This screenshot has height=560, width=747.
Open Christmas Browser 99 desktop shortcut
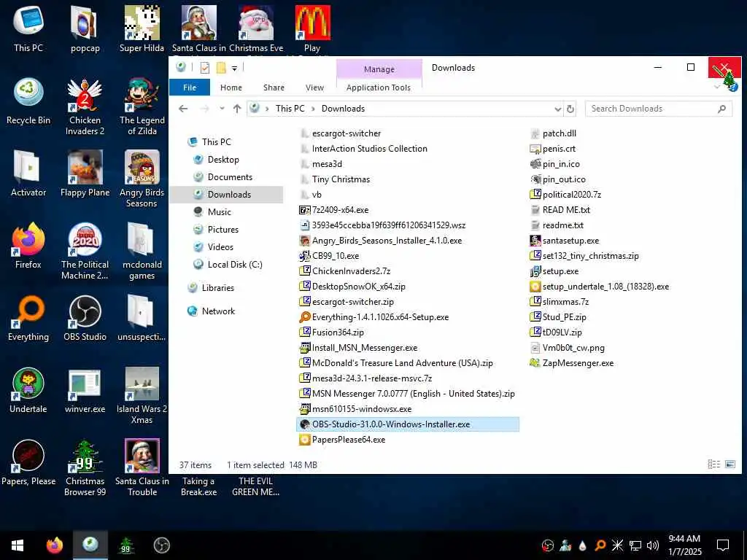(x=85, y=467)
